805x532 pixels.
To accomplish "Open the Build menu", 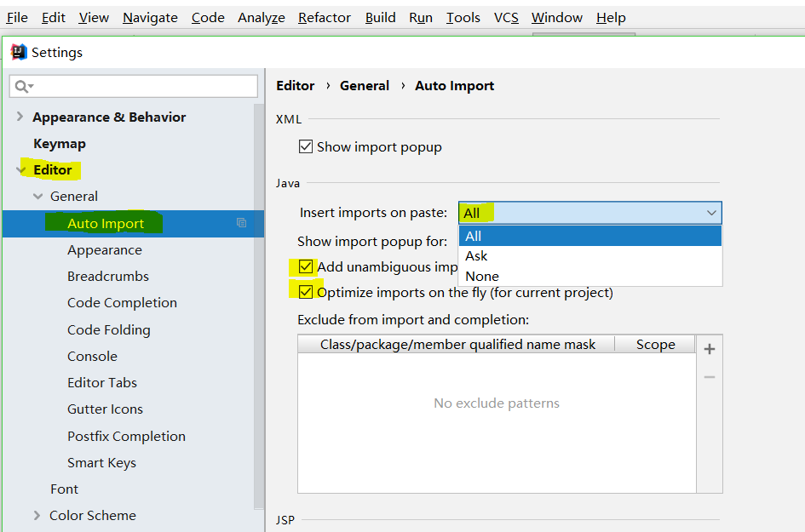I will tap(381, 17).
